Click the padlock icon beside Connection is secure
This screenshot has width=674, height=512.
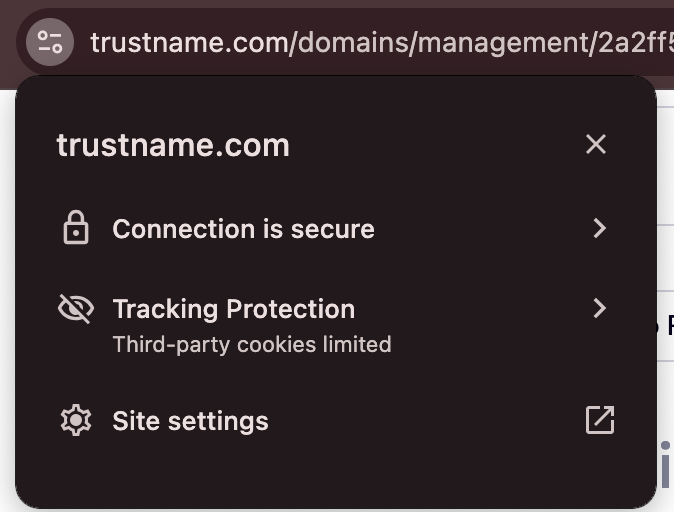(76, 229)
